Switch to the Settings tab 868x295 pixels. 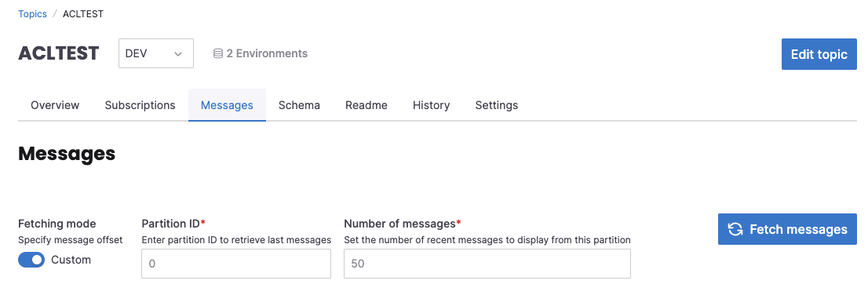tap(497, 105)
